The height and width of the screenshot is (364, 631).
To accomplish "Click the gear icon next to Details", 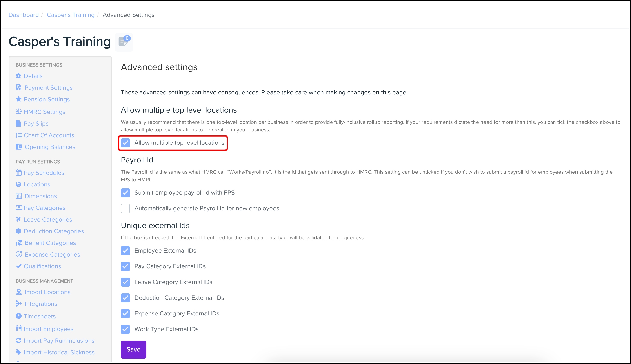I will point(18,76).
